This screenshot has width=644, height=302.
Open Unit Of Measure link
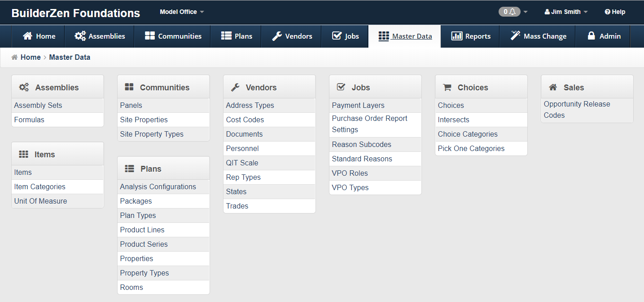40,201
